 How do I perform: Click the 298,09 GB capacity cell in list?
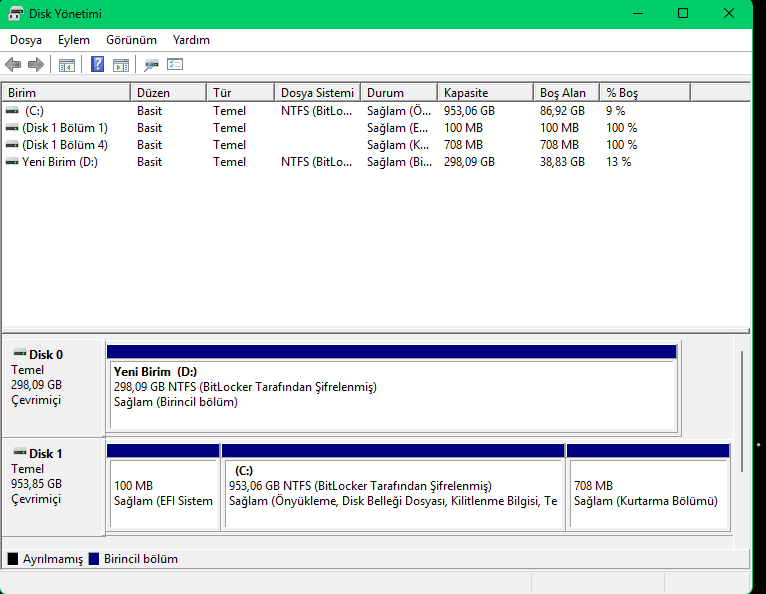tap(469, 162)
